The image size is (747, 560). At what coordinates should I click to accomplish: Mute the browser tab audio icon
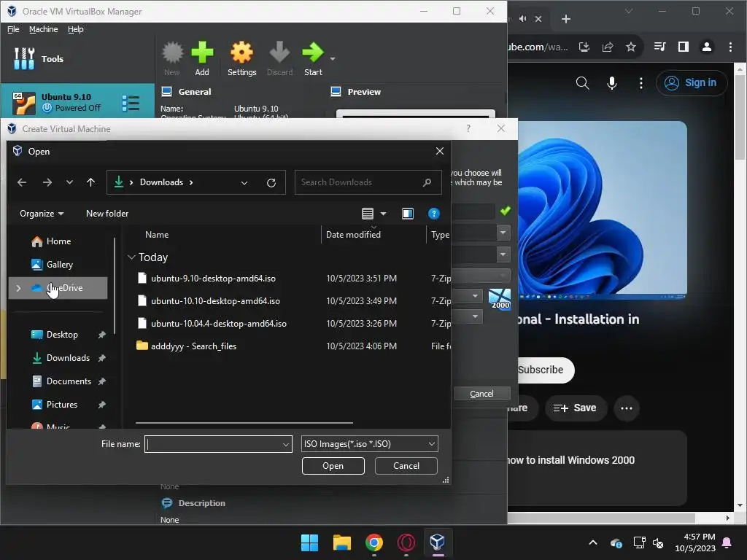pos(522,18)
